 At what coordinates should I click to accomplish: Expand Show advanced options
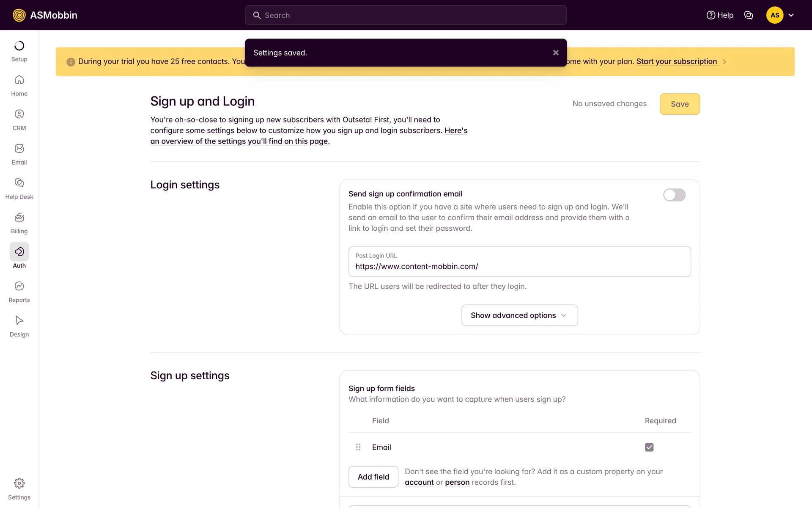pyautogui.click(x=519, y=315)
